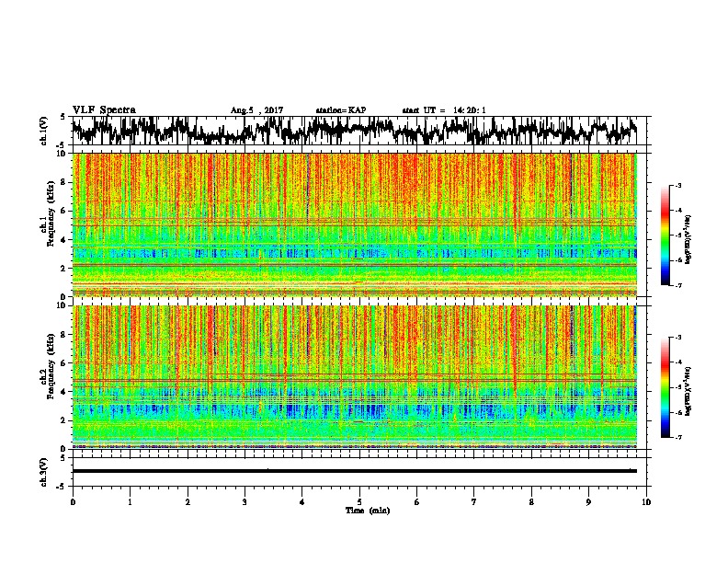
Task: Click time axis tick label "7"
Action: (x=474, y=502)
